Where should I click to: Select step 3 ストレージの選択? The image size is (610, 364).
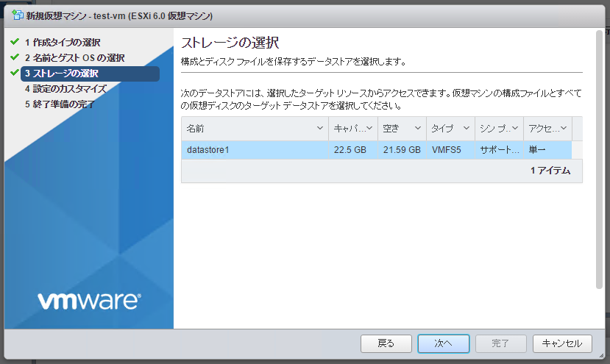pos(90,74)
